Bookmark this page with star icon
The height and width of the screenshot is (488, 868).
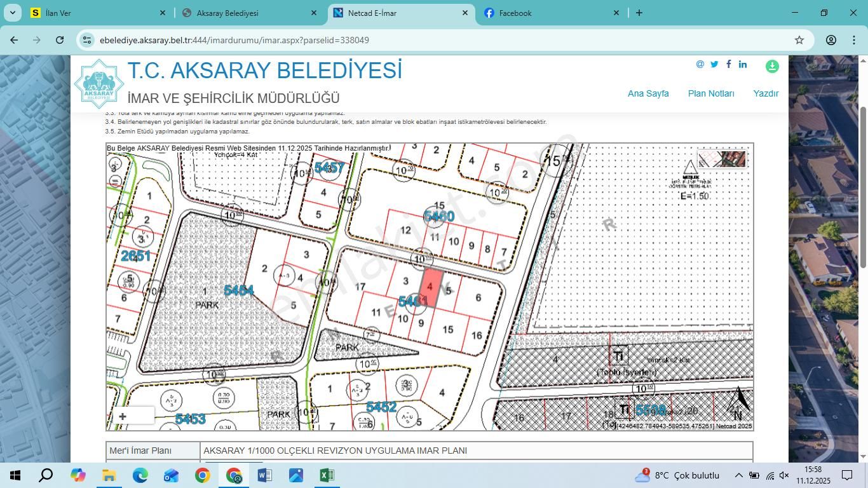pyautogui.click(x=799, y=40)
